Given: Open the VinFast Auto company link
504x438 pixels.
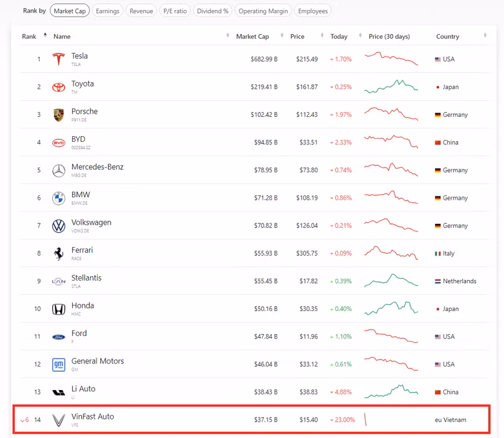Looking at the screenshot, I should 93,417.
